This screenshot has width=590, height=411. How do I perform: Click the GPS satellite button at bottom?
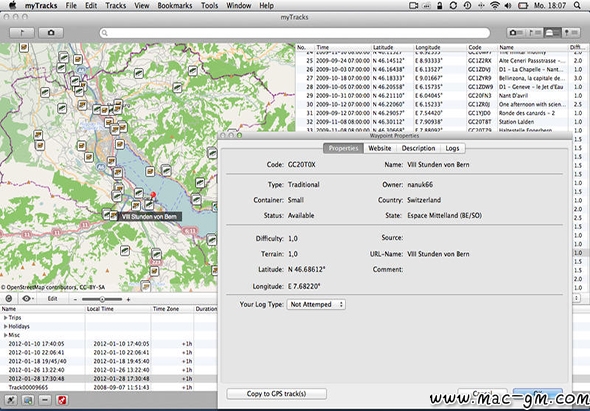point(11,400)
